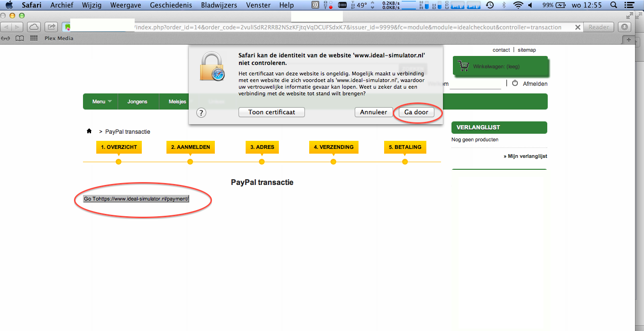
Task: Open the Venster menu
Action: (x=258, y=5)
